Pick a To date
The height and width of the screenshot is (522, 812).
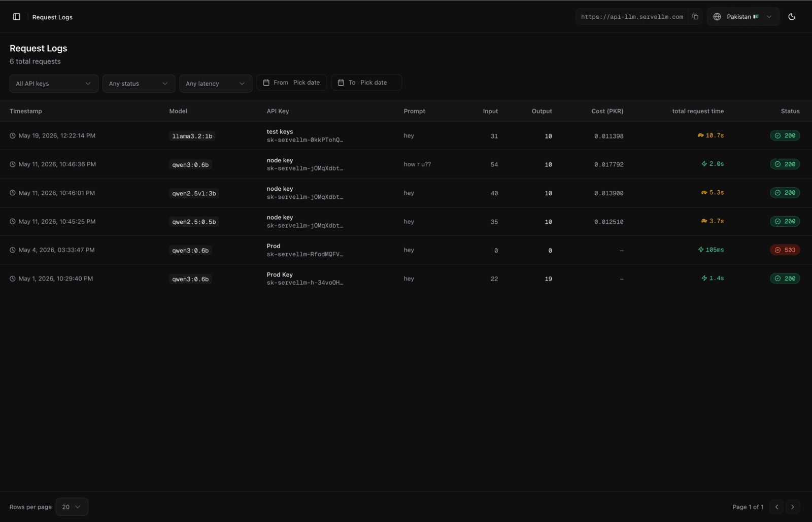coord(366,83)
